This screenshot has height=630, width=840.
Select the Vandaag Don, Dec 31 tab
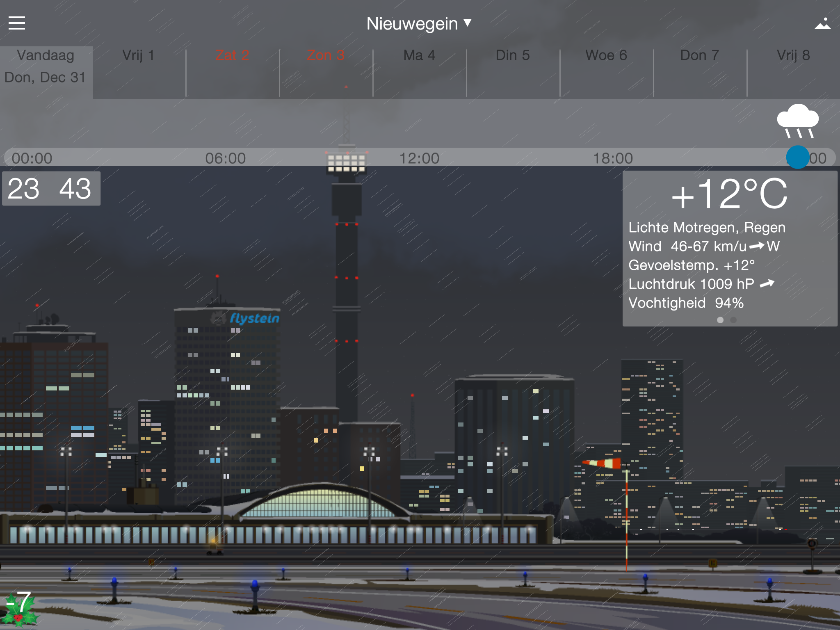coord(46,66)
